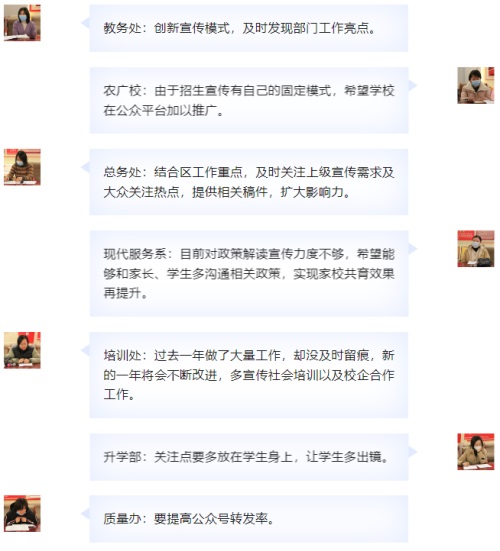The image size is (500, 551).
Task: Click the bubble pointer arrow of 现代服务系 message
Action: pyautogui.click(x=413, y=249)
